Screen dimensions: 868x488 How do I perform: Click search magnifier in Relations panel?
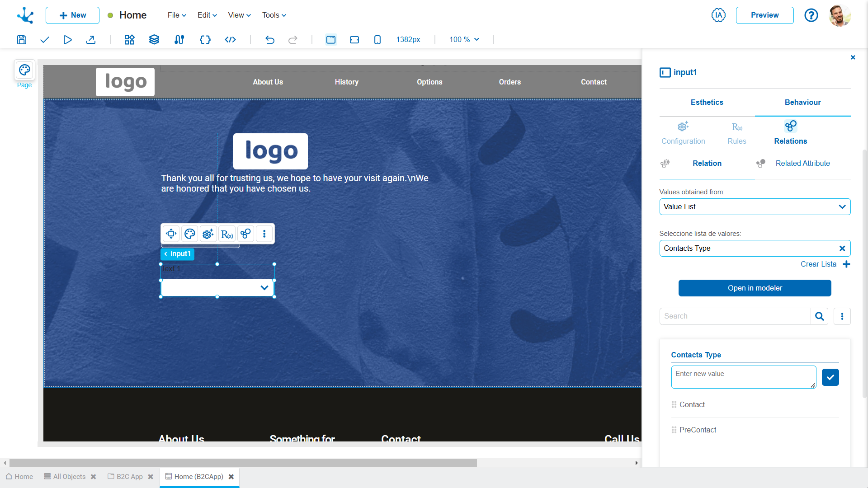(x=819, y=316)
